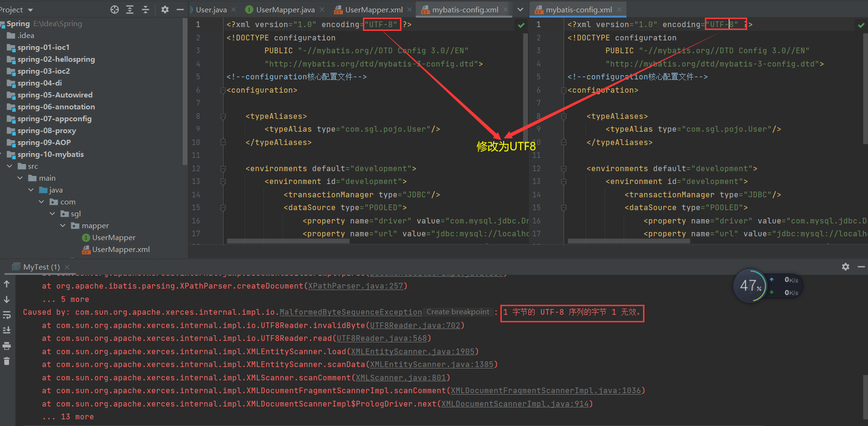Click project tree vertical scrollbar
Viewport: 868px width, 426px height.
[185, 91]
